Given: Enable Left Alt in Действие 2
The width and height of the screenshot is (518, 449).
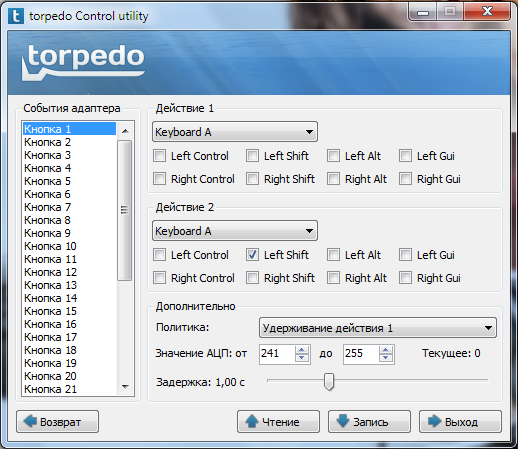Looking at the screenshot, I should (333, 255).
